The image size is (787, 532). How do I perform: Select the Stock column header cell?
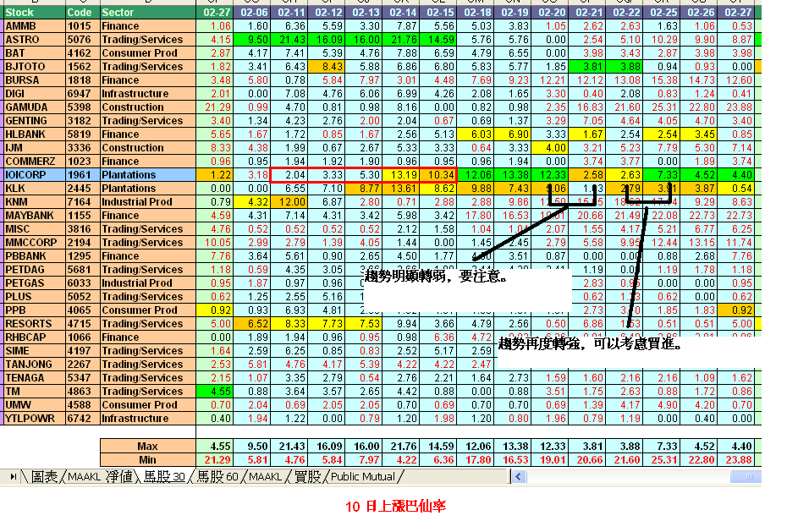pyautogui.click(x=33, y=13)
